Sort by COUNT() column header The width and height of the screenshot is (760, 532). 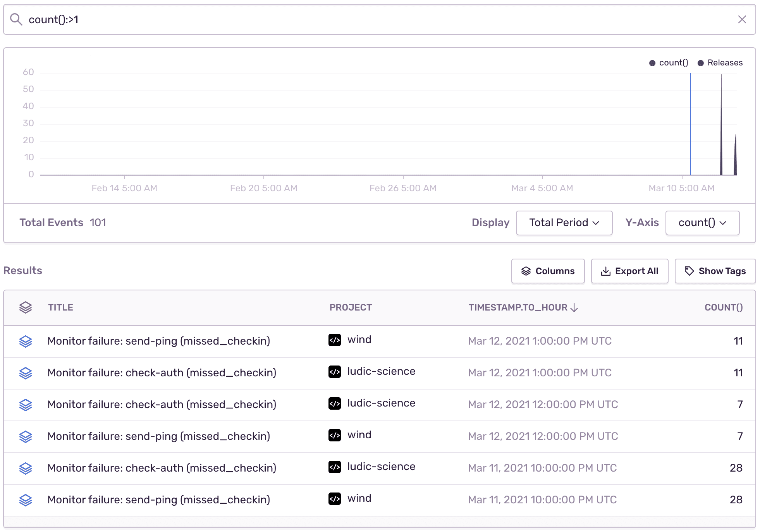coord(723,307)
